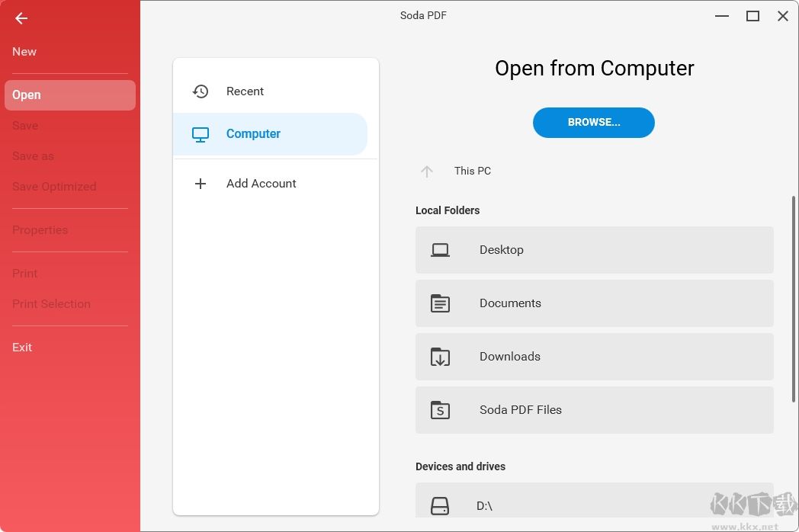Close the Soda PDF window
This screenshot has width=799, height=532.
[x=783, y=16]
